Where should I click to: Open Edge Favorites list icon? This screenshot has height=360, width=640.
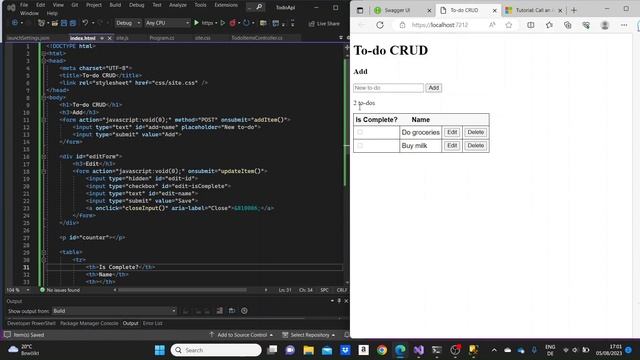[549, 25]
